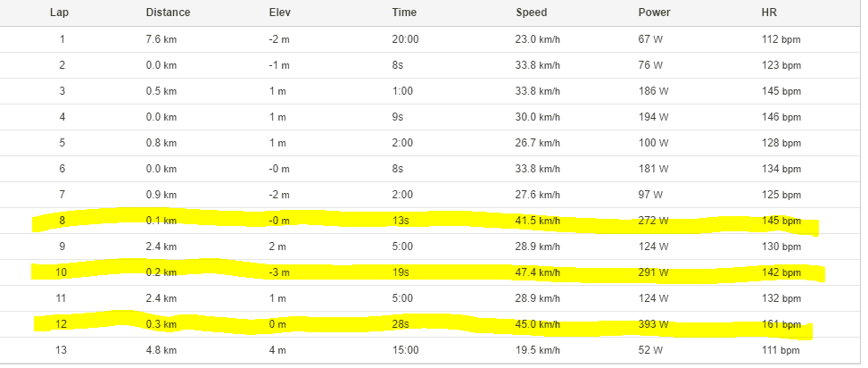The width and height of the screenshot is (868, 368).
Task: Click the Lap column header
Action: point(62,13)
